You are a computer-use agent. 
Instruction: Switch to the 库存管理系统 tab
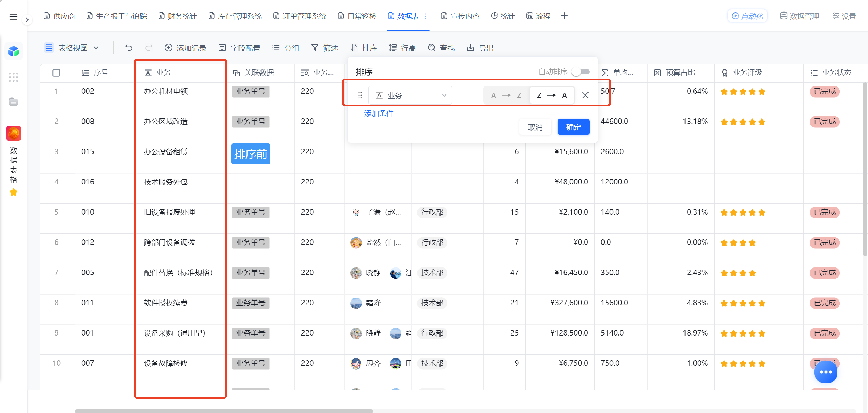coord(235,16)
